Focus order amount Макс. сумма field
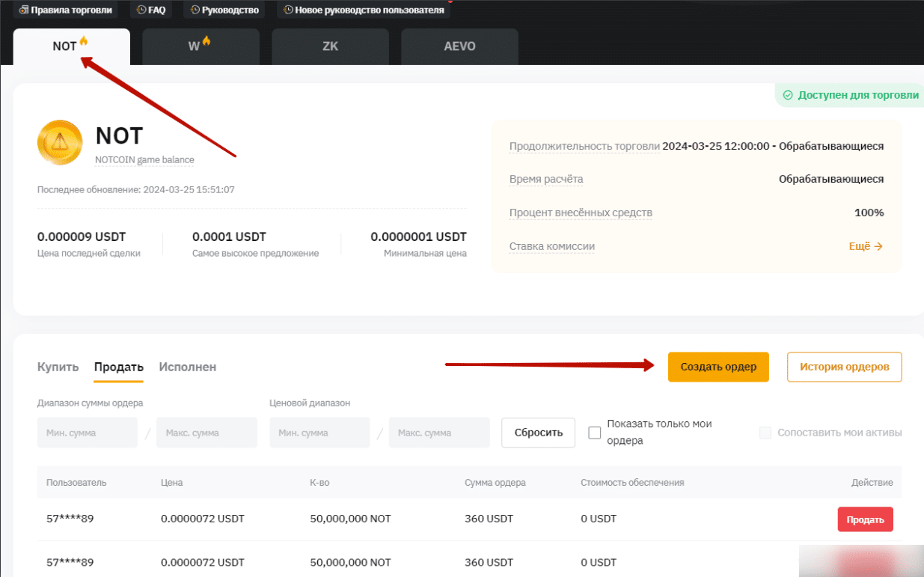 coord(206,433)
